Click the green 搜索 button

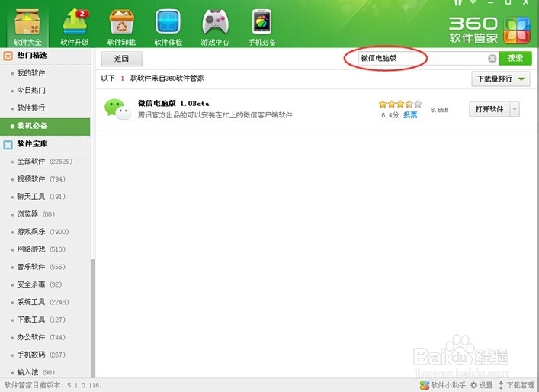coord(515,58)
